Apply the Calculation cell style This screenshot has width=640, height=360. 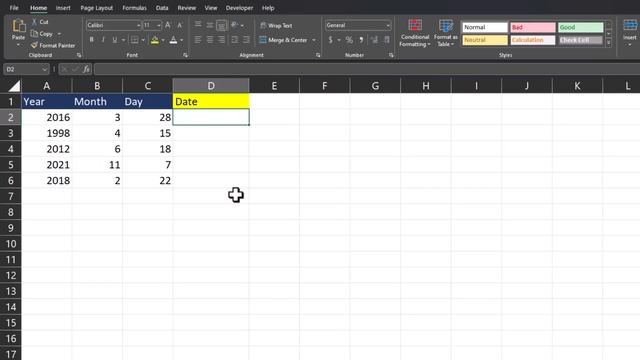tap(533, 40)
